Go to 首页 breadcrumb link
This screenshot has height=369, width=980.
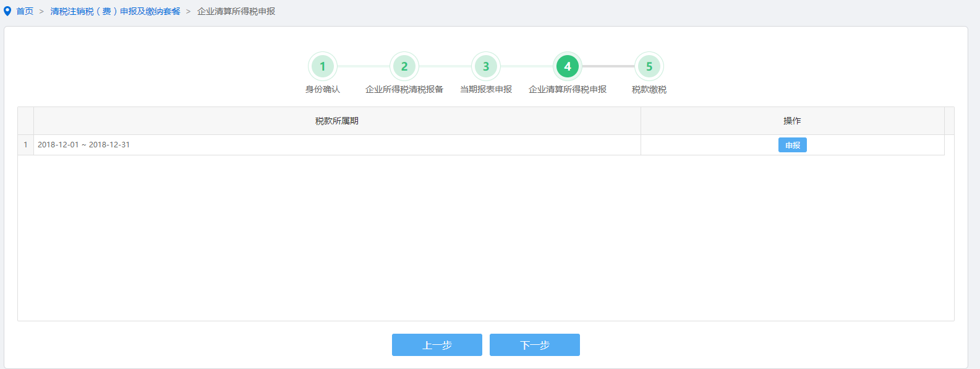tap(25, 11)
